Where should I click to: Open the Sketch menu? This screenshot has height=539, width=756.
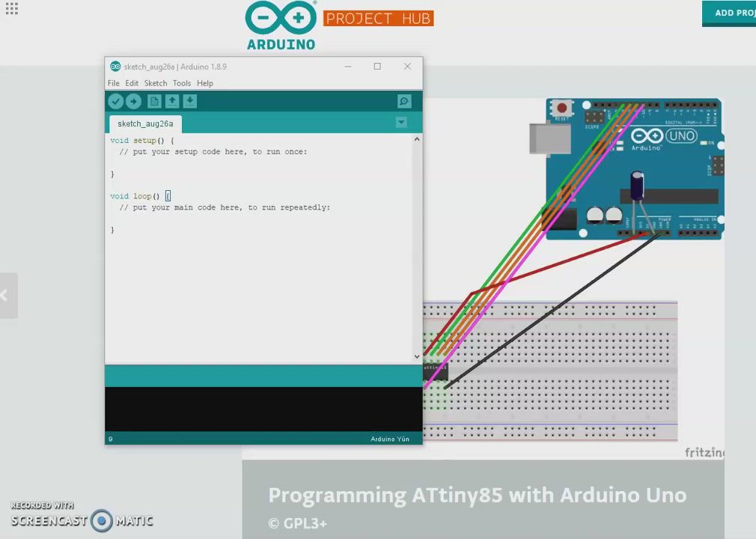156,83
